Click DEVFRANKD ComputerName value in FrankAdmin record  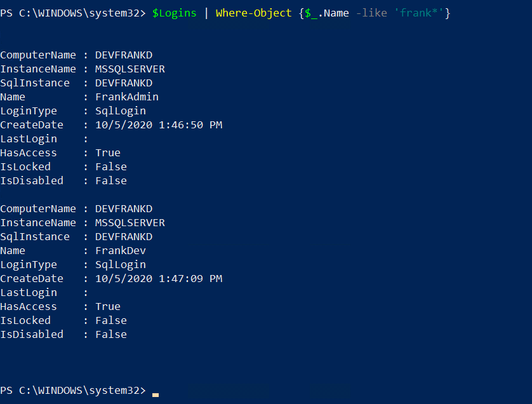tap(124, 55)
